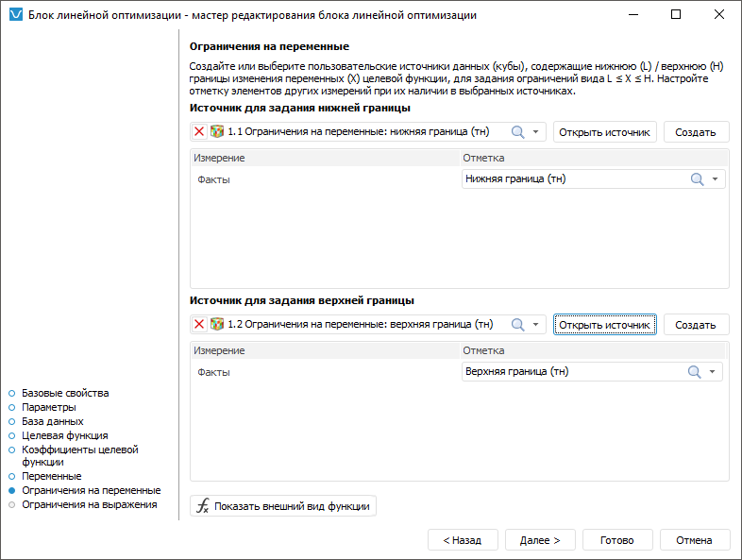
Task: Search in the upper bound source field
Action: click(x=517, y=325)
